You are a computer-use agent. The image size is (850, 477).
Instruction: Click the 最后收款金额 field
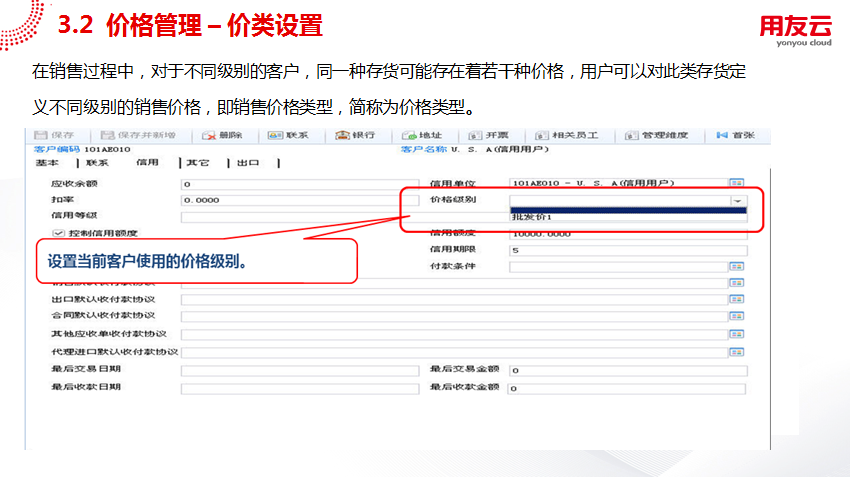(627, 389)
